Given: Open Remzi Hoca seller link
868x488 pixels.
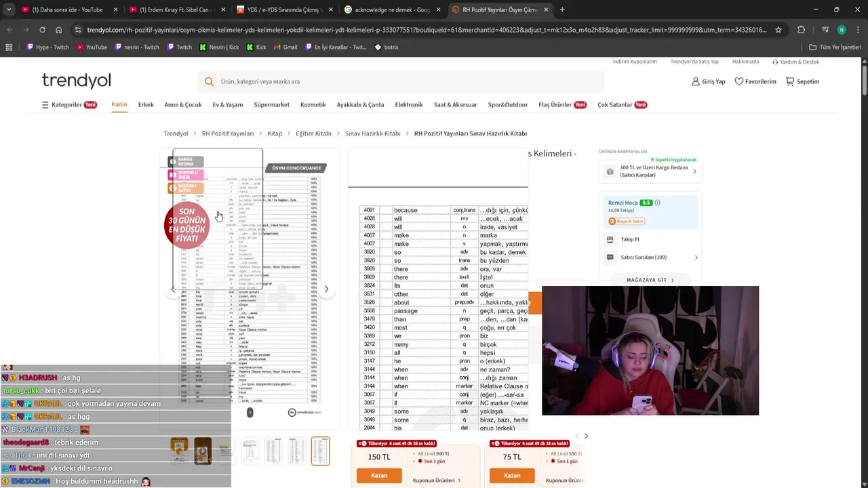Looking at the screenshot, I should [x=623, y=203].
